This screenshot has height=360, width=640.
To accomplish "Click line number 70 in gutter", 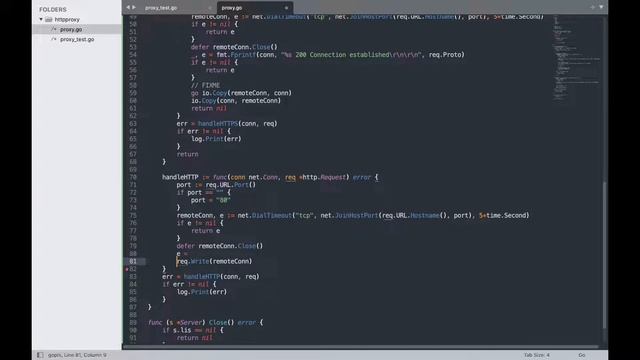I will pos(133,177).
